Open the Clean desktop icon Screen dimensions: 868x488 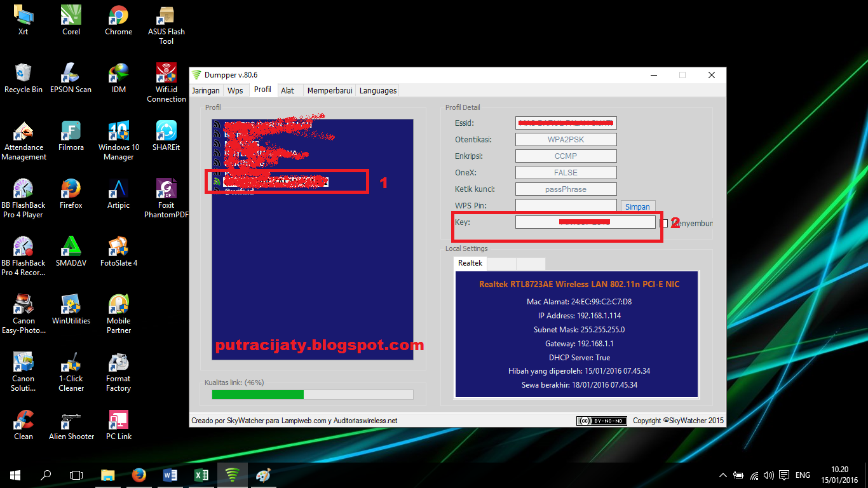point(24,424)
